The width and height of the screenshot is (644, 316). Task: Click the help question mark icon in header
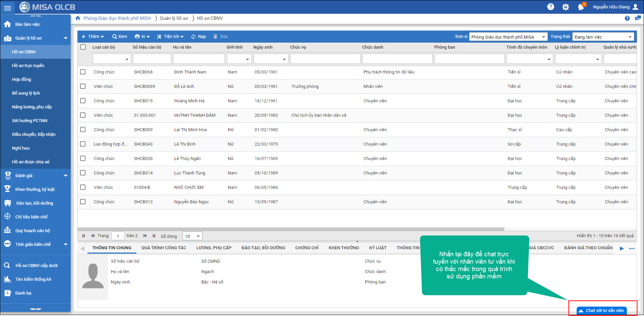pos(551,7)
